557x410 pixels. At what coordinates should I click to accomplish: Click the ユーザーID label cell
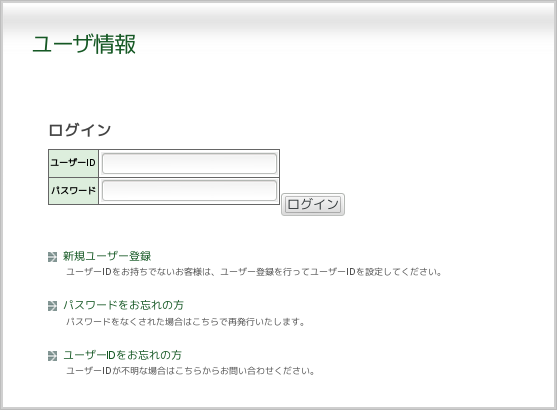pos(74,163)
